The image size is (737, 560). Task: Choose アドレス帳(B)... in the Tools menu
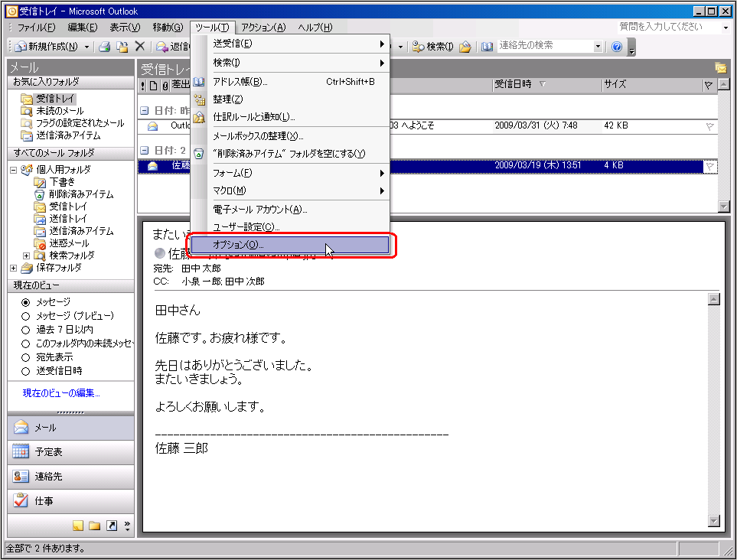click(x=290, y=82)
